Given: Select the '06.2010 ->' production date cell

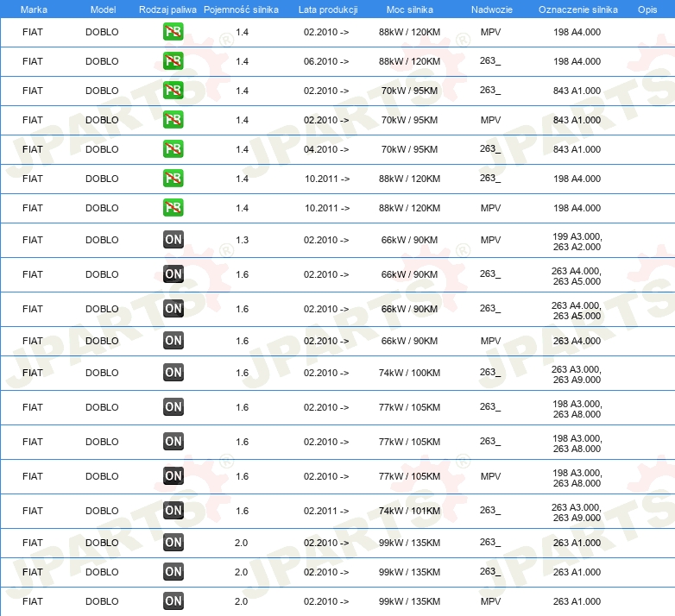Looking at the screenshot, I should coord(326,61).
